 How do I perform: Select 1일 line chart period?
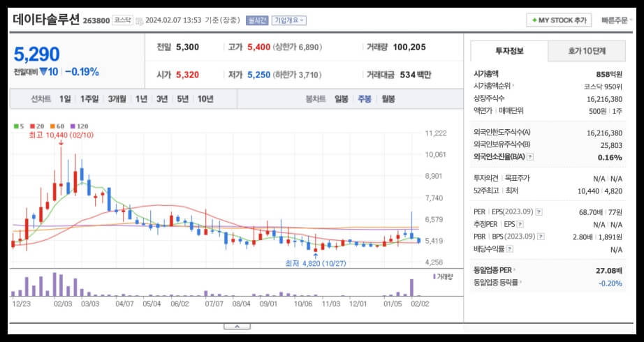tap(65, 99)
